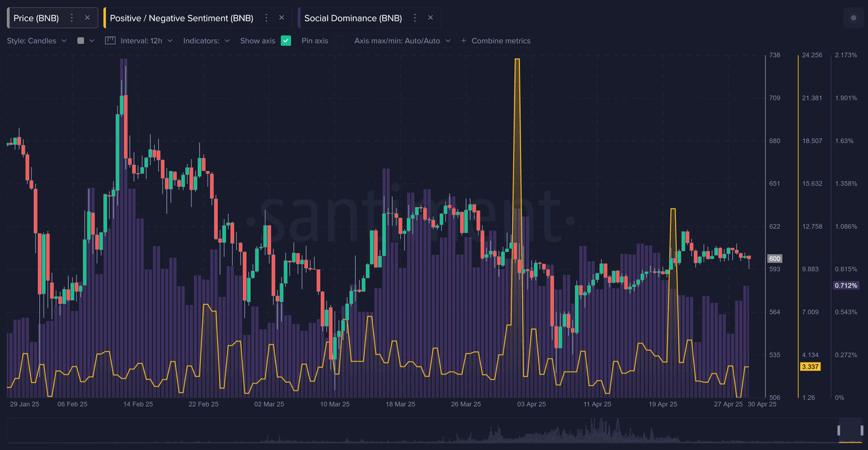This screenshot has width=868, height=450.
Task: Select the Social Dominance (BNB) tab
Action: coord(353,18)
